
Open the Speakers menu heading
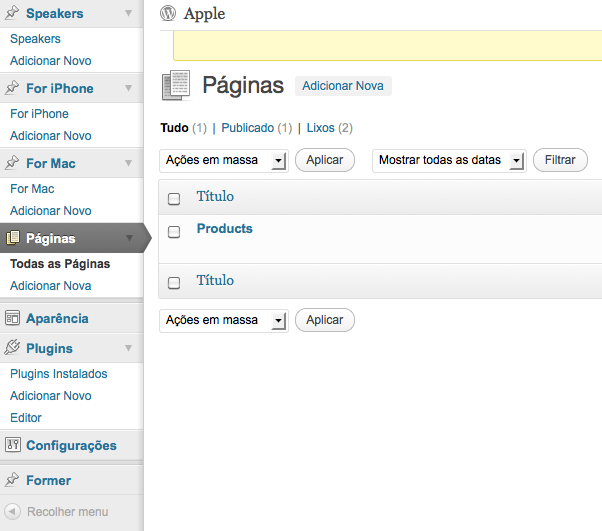(55, 13)
